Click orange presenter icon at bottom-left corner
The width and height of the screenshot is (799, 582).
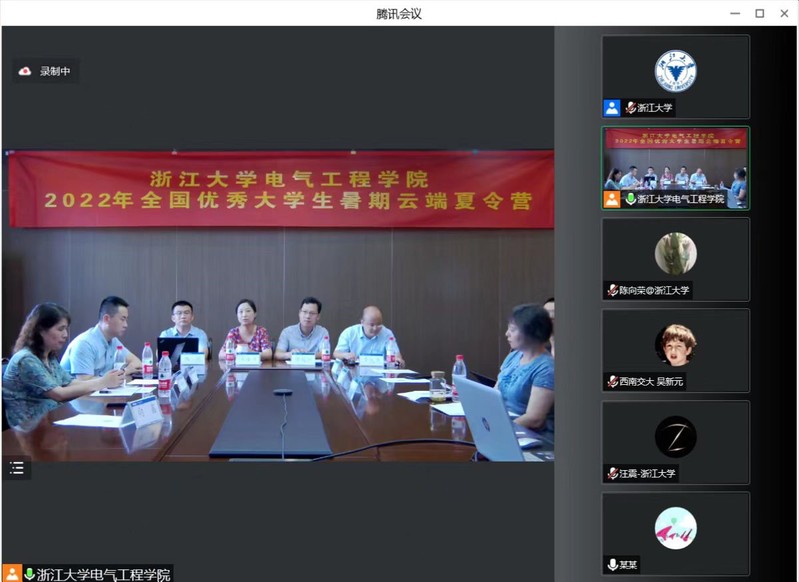tap(11, 574)
